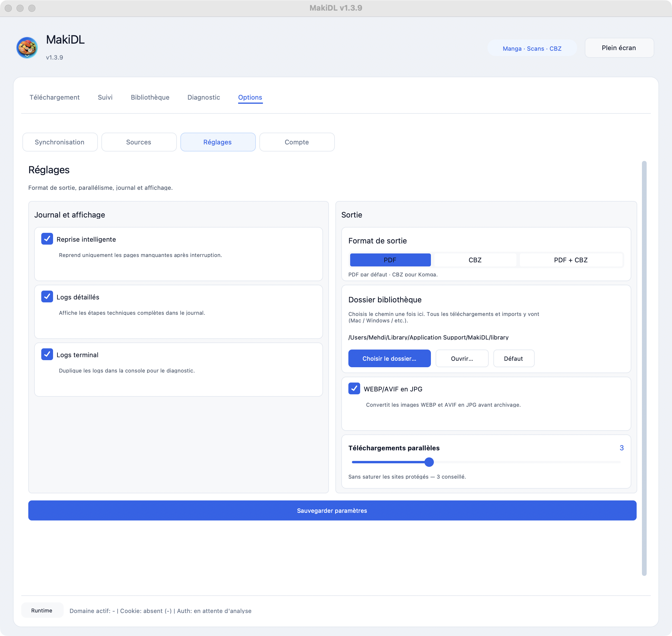Click the settings panel vertical scrollbar

point(644,368)
